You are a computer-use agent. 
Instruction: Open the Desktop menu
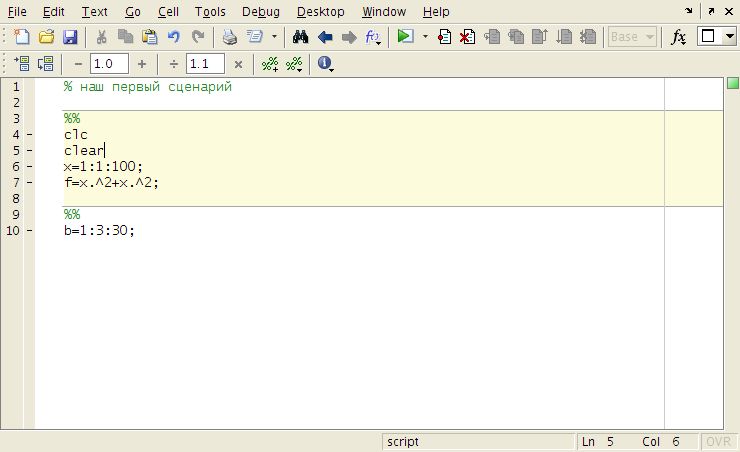click(x=320, y=12)
